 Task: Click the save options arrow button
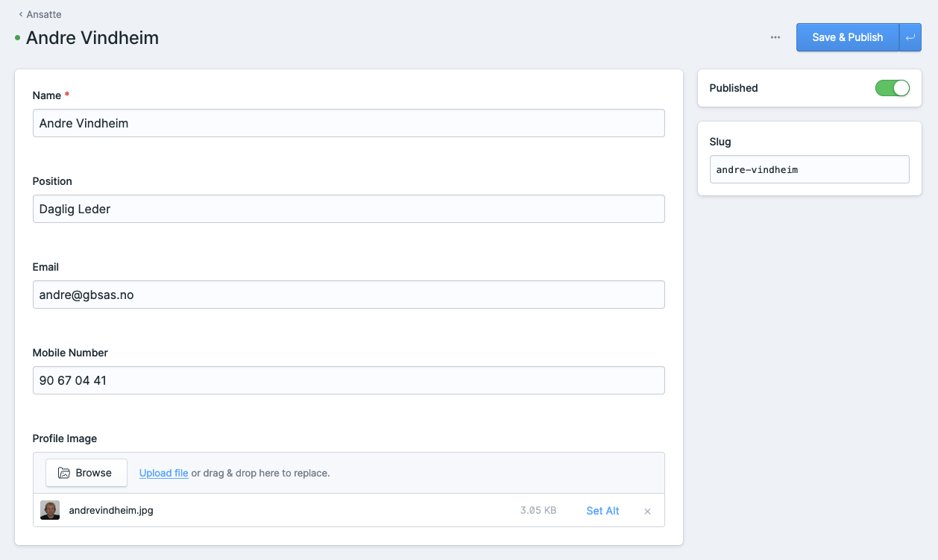pyautogui.click(x=910, y=37)
